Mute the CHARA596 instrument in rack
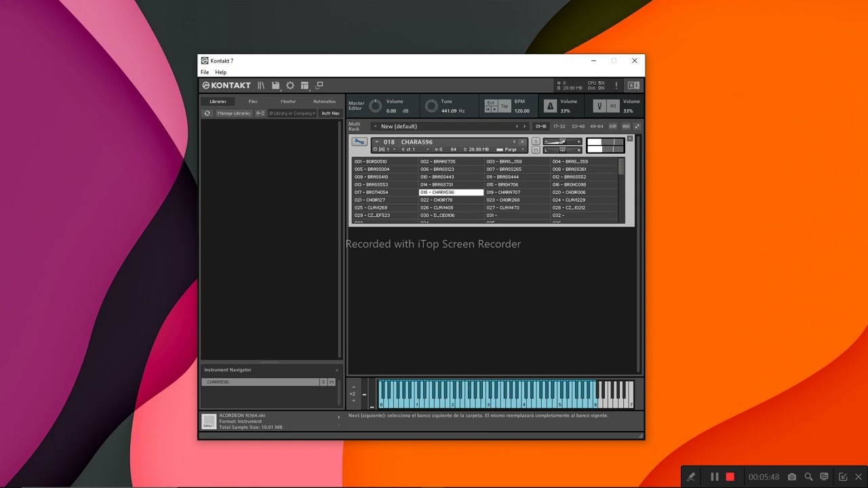The height and width of the screenshot is (488, 868). point(536,150)
